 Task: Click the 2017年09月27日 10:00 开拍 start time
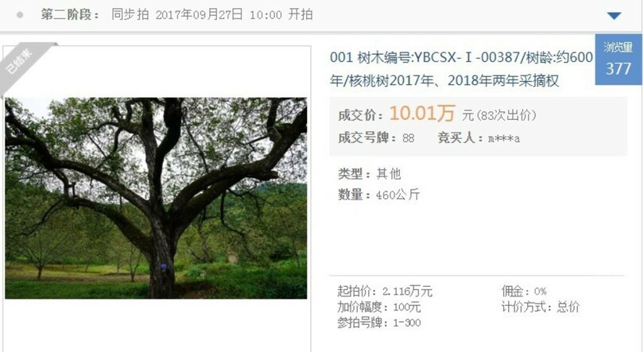coord(234,15)
